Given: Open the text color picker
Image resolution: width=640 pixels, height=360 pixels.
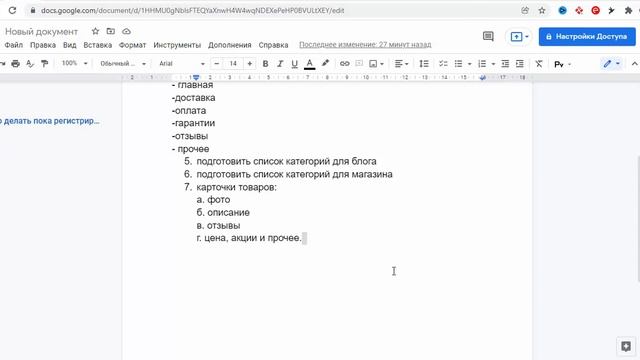Looking at the screenshot, I should coord(309,64).
